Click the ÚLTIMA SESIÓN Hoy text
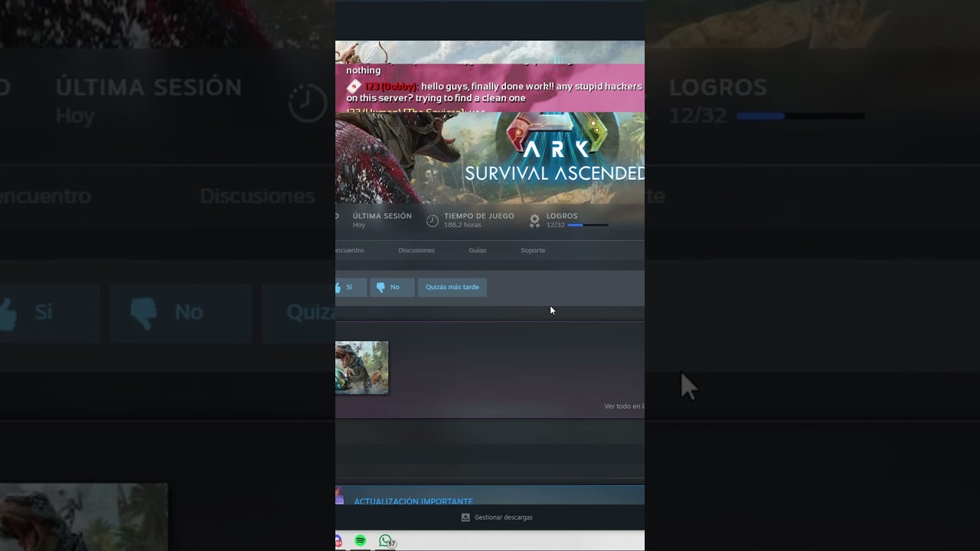 pyautogui.click(x=382, y=220)
